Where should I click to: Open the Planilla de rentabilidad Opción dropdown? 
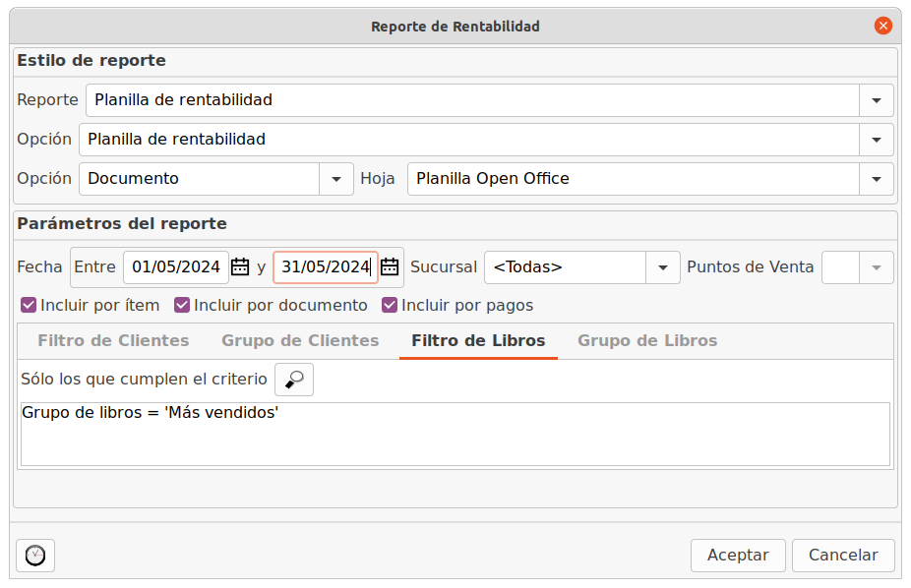877,140
